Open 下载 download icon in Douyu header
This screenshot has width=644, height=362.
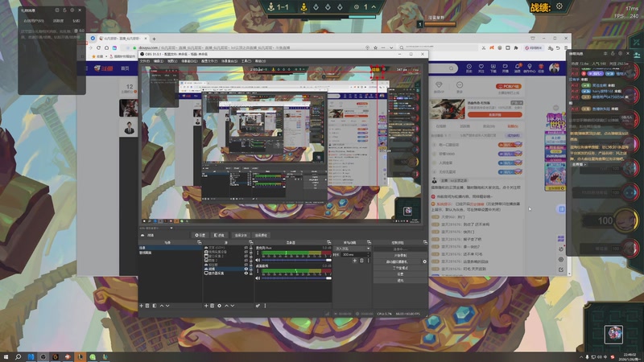pos(493,68)
